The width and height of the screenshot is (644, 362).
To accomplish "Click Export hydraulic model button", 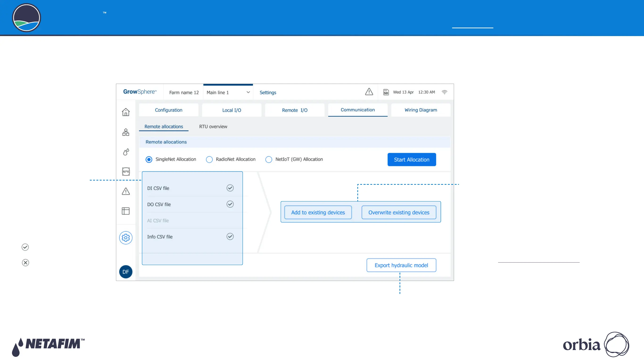I will (401, 265).
